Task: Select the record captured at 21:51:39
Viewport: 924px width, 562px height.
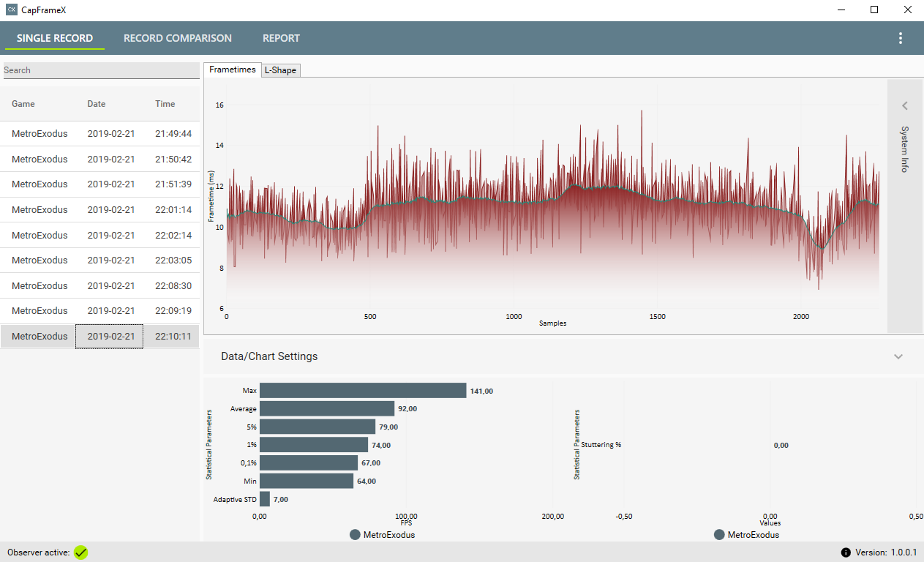Action: [99, 184]
